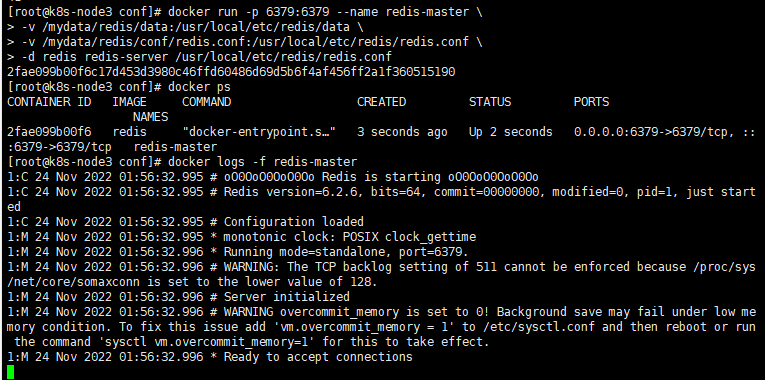Click the 'Server initialized' log line
Image resolution: width=766 pixels, height=380 pixels.
(178, 297)
